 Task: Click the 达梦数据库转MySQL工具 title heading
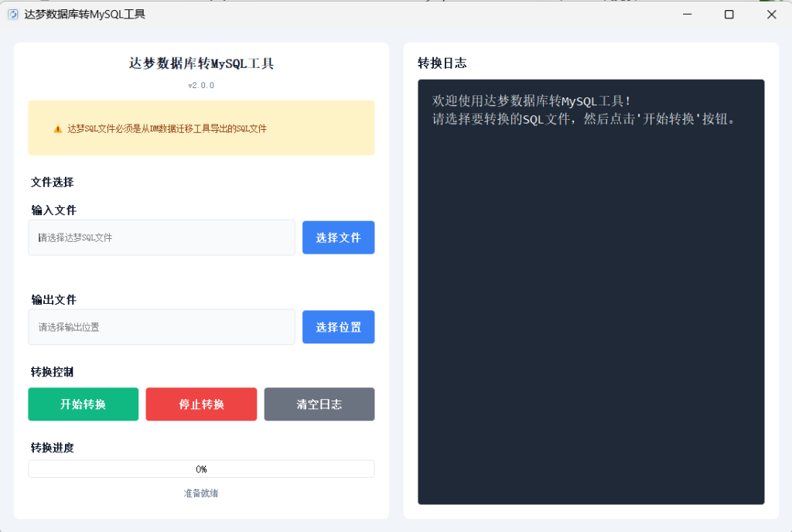tap(201, 63)
